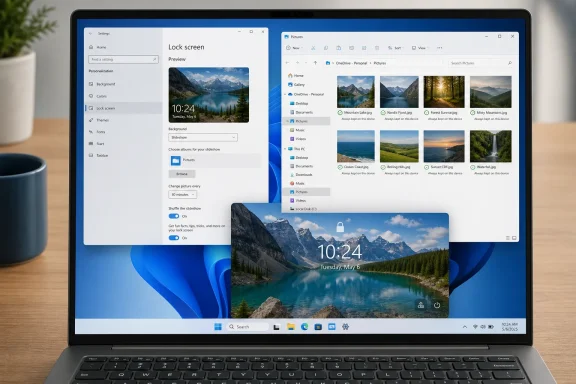Viewport: 576px width, 384px height.
Task: Click the network icon on the lock screen preview
Action: [421, 305]
